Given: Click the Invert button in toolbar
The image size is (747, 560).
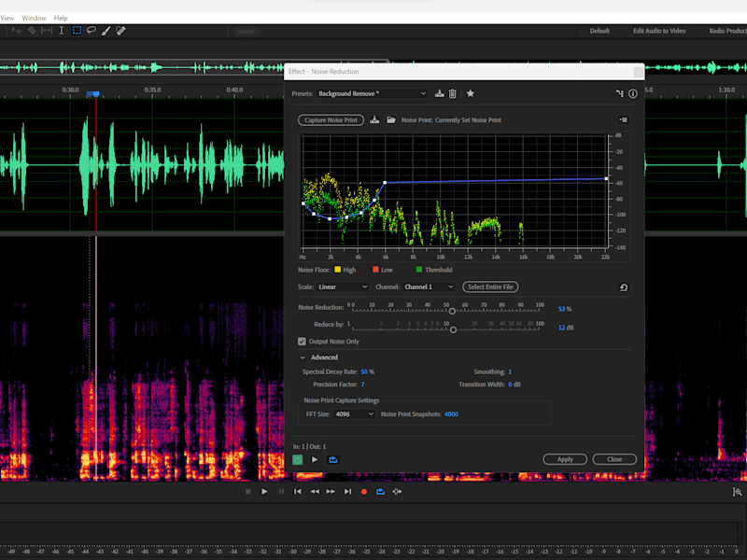Looking at the screenshot, I should [247, 32].
